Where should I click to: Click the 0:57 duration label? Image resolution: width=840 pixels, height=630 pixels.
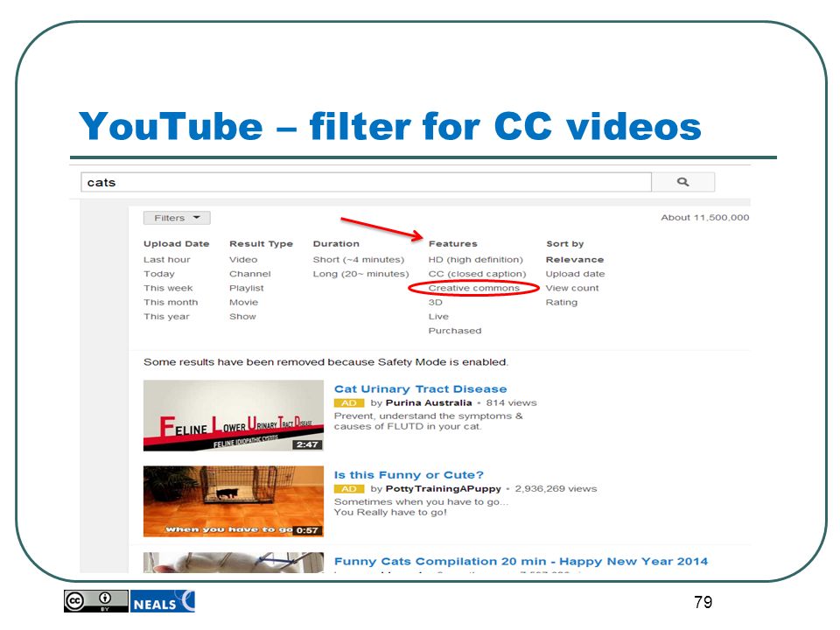307,530
